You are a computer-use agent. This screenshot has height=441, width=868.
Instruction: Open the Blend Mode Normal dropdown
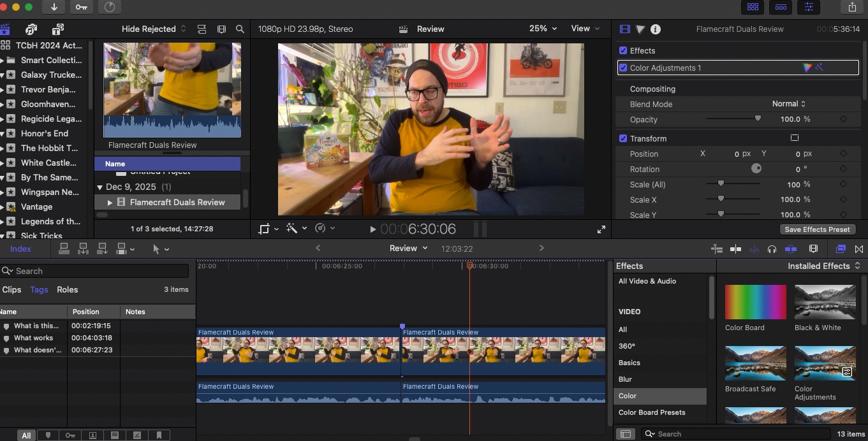pos(789,104)
